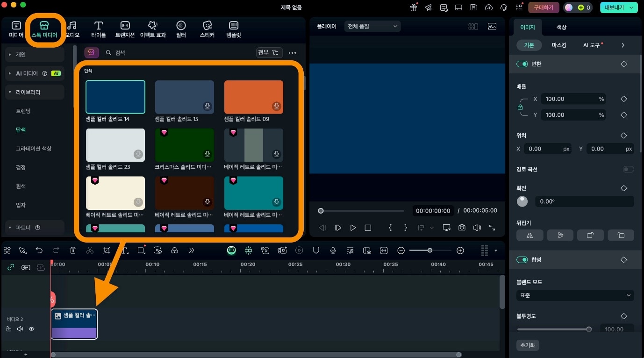Click the microphone voiceover record icon
The image size is (644, 358).
tap(333, 251)
